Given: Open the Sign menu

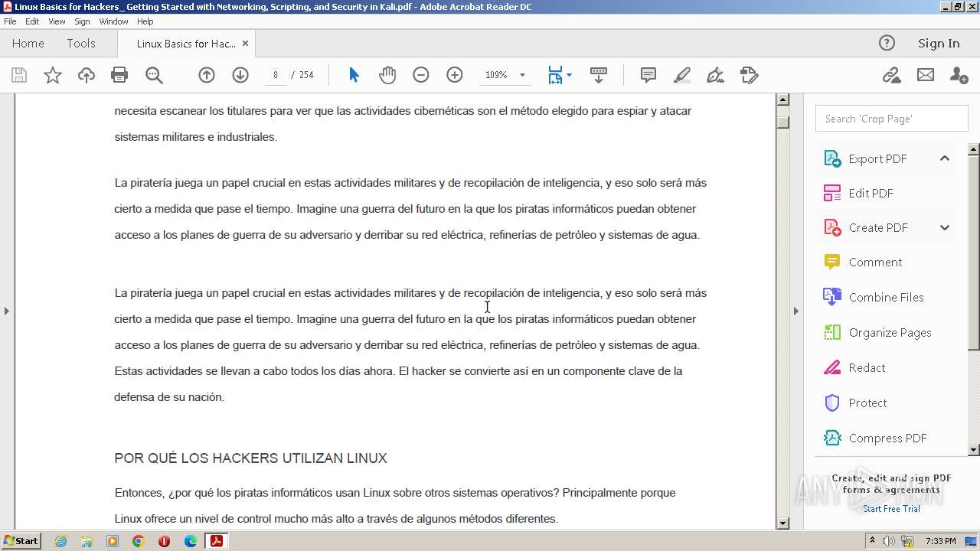Looking at the screenshot, I should pyautogui.click(x=82, y=21).
